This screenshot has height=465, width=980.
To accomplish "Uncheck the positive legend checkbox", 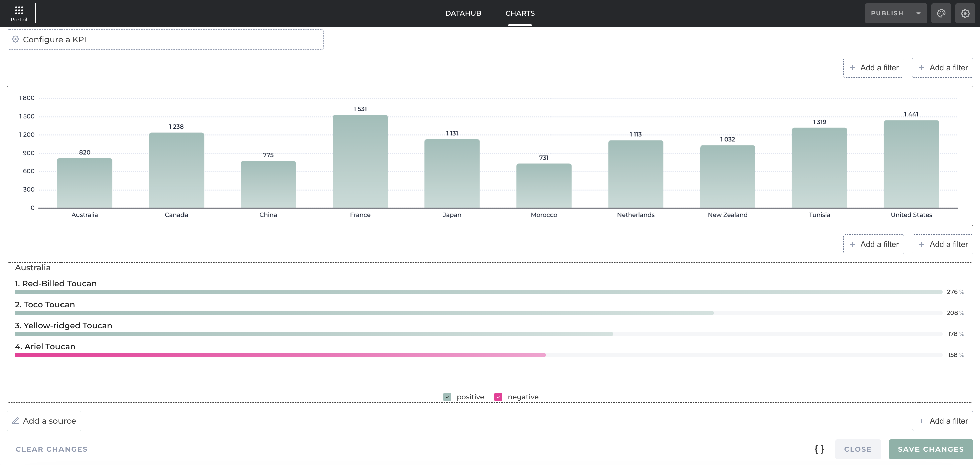I will (x=447, y=397).
